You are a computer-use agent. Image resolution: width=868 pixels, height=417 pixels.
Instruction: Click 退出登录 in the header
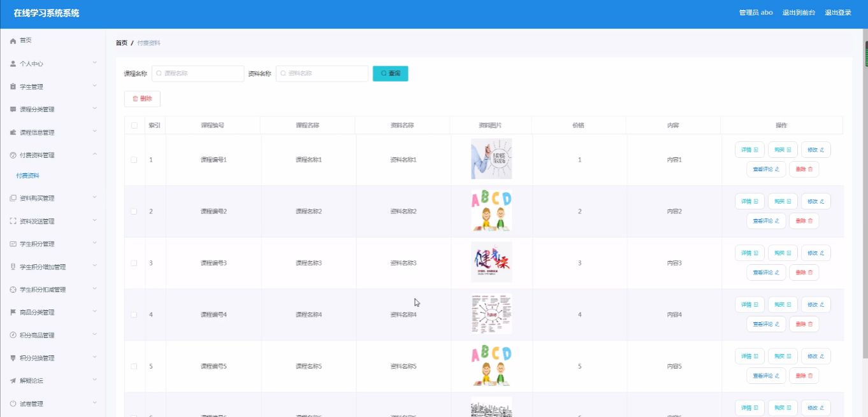[838, 13]
